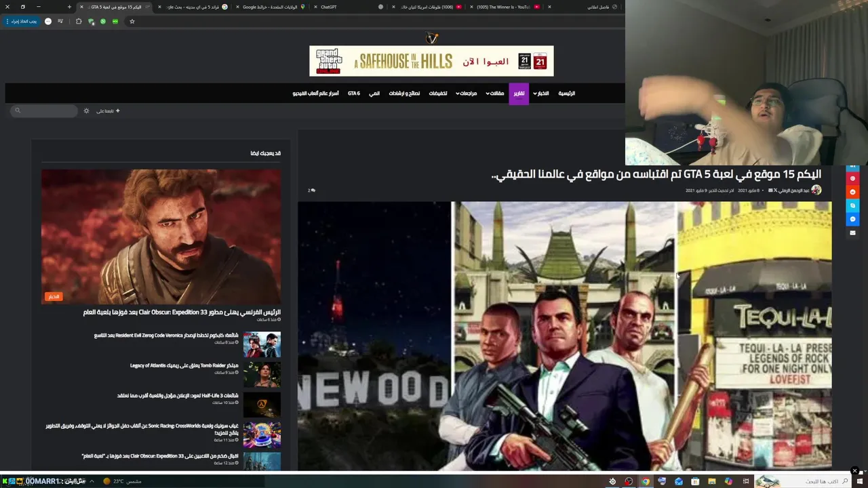Open the تخفيضات discounts menu item
Screen dimensions: 868x488
438,94
